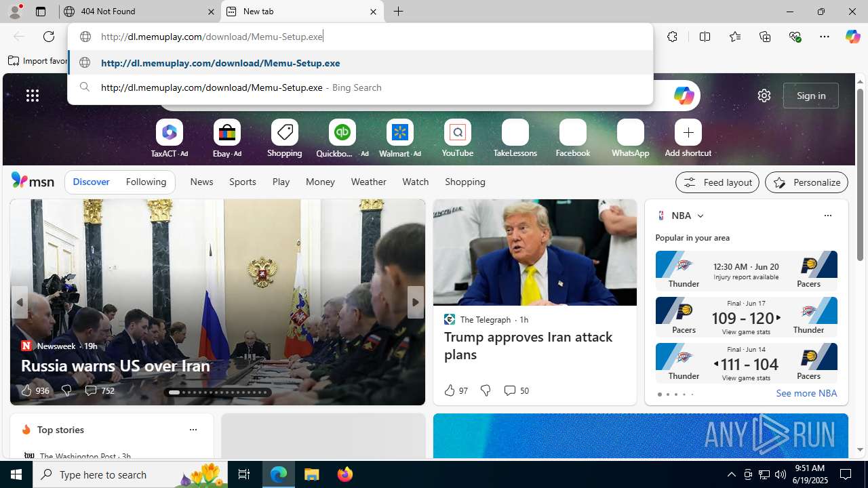Select the suggested memuplay URL in the dropdown

tap(360, 62)
